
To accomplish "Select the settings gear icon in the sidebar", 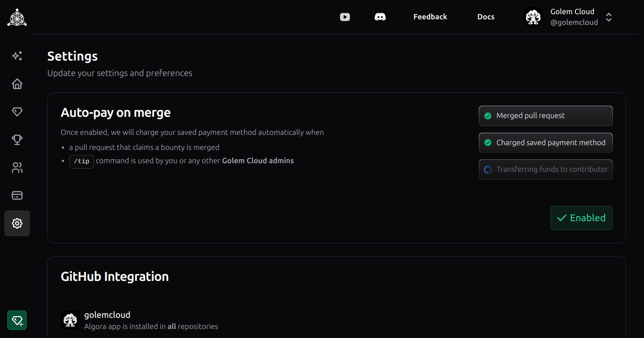I will coord(17,223).
